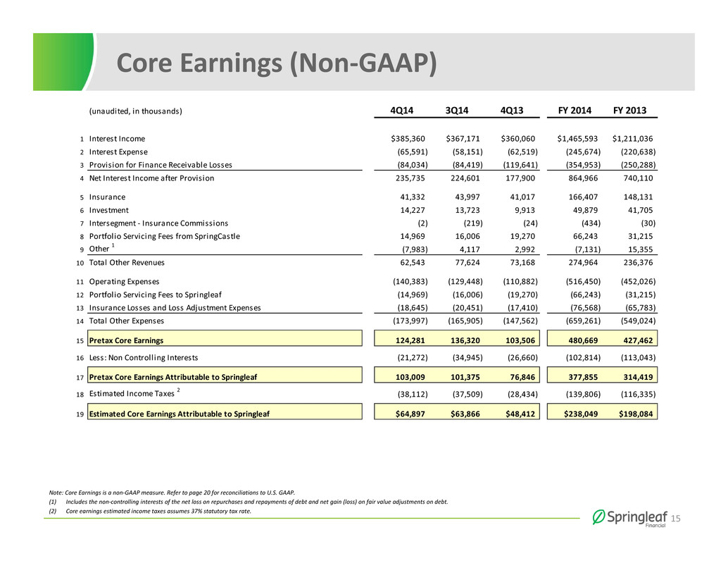728x563 pixels.
Task: Click footnote (1) about non-controlling interests
Action: click(x=249, y=502)
